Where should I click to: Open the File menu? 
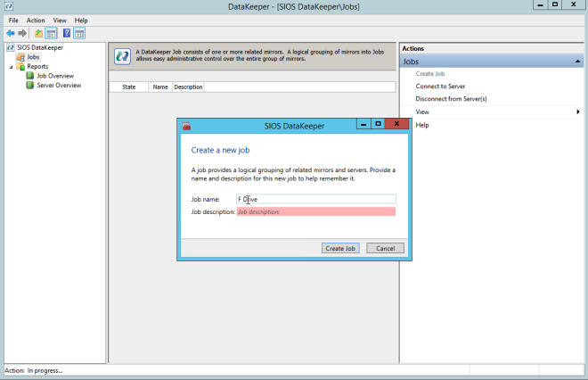(13, 21)
